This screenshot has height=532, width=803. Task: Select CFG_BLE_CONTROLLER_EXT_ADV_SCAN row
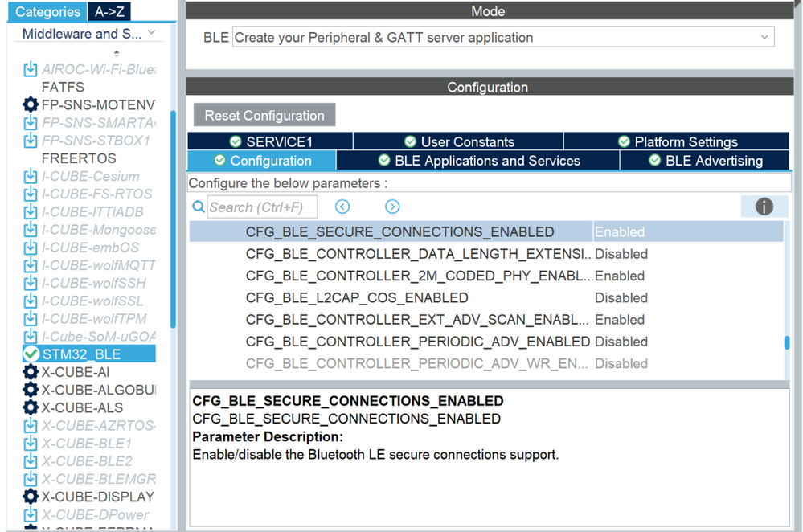(x=486, y=320)
